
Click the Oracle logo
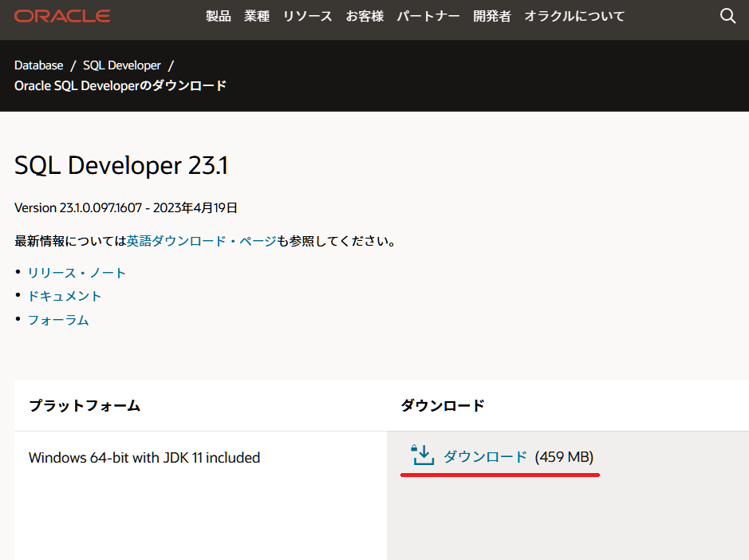(62, 16)
